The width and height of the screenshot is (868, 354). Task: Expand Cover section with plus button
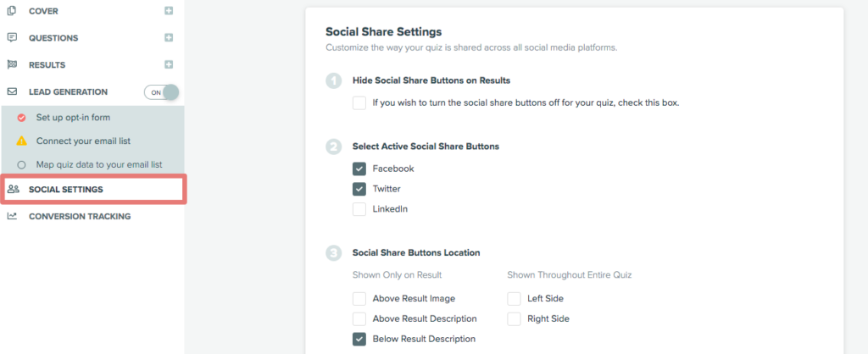[169, 10]
